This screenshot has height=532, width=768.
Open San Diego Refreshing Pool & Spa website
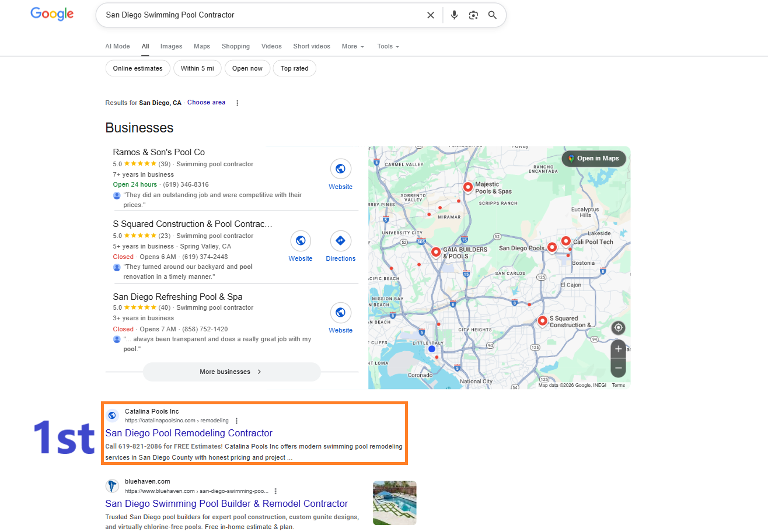pos(341,313)
